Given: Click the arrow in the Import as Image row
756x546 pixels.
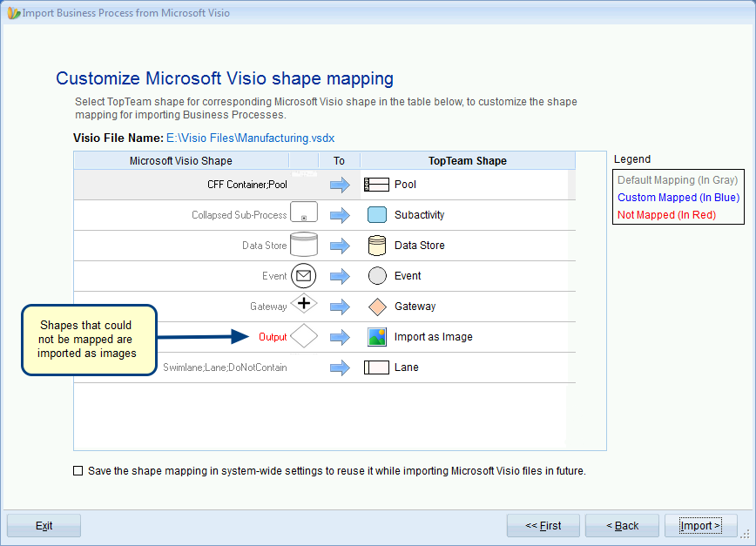Looking at the screenshot, I should [340, 337].
